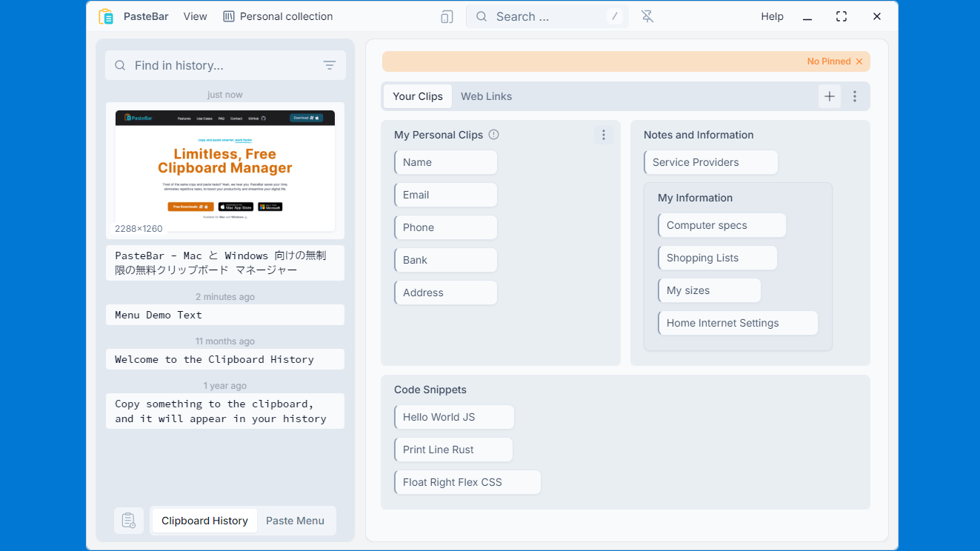Click the My Personal Clips board title
The image size is (980, 551).
439,135
